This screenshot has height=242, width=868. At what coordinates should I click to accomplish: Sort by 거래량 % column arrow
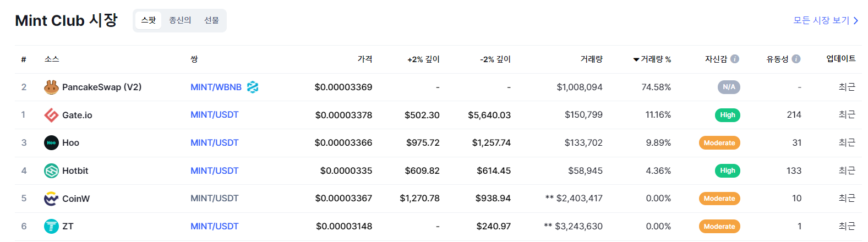point(636,59)
